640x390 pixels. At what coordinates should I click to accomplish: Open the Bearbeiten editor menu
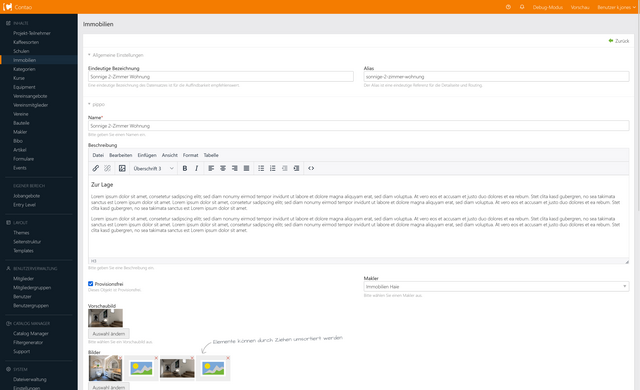click(x=120, y=155)
